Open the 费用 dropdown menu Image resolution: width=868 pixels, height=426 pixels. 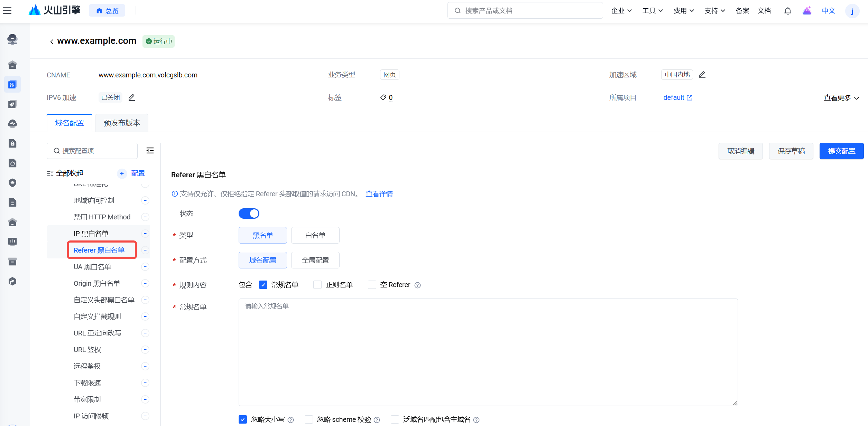[683, 11]
